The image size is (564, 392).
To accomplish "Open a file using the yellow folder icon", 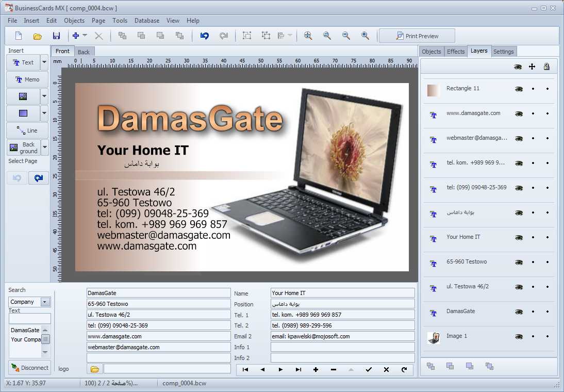I will coord(38,36).
